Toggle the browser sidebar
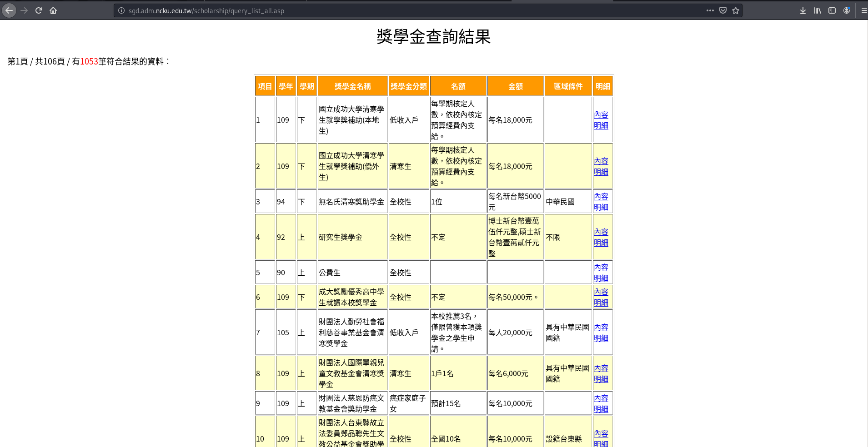This screenshot has height=447, width=868. point(832,10)
